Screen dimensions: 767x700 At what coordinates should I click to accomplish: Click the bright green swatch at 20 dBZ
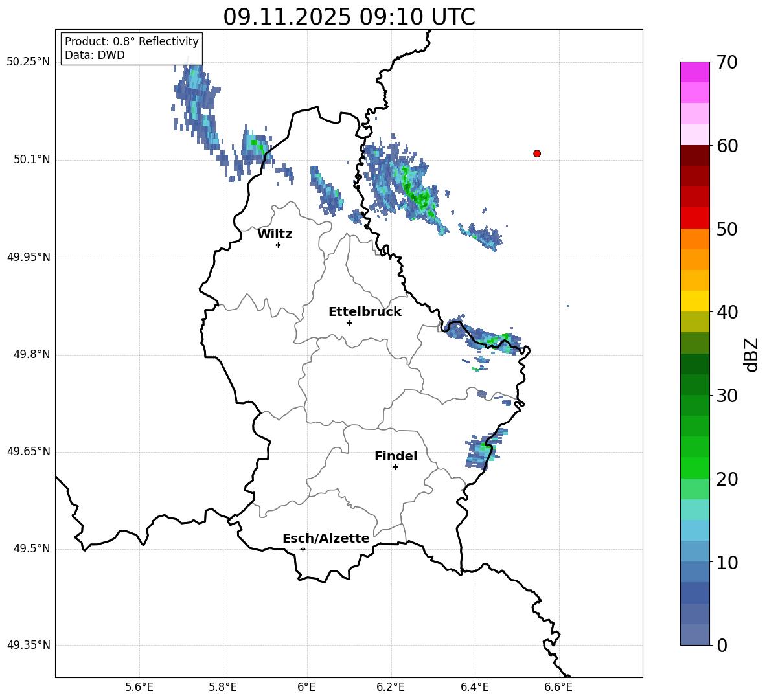point(694,468)
